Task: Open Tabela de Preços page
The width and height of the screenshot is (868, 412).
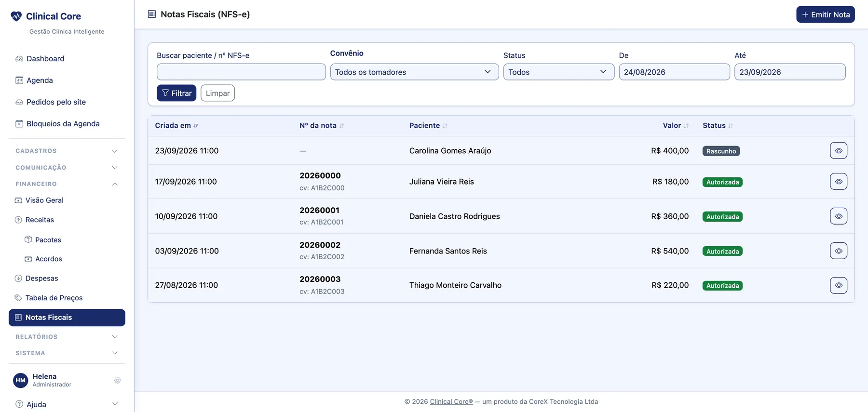Action: click(x=67, y=298)
